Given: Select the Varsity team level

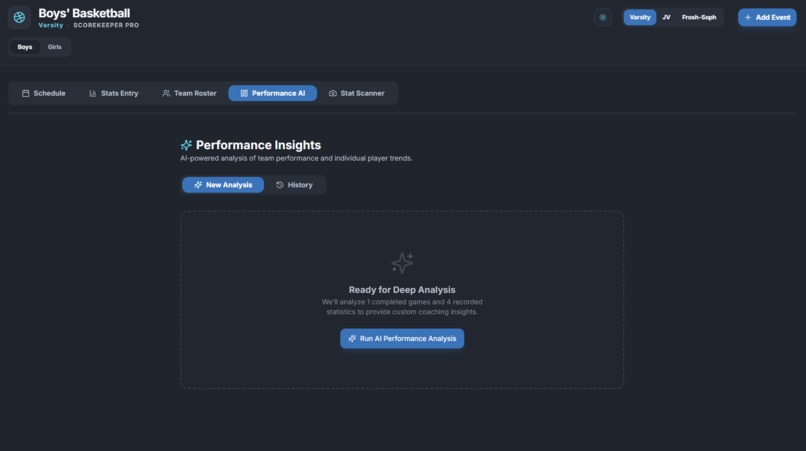Looking at the screenshot, I should 639,17.
